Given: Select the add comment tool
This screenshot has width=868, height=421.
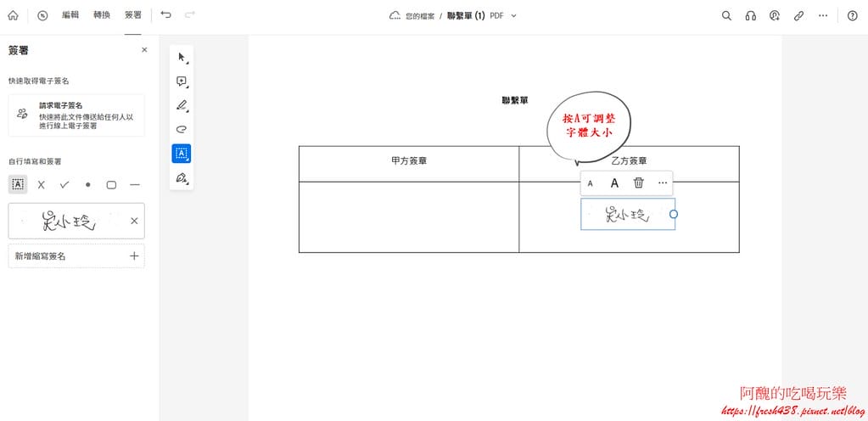Looking at the screenshot, I should point(182,81).
